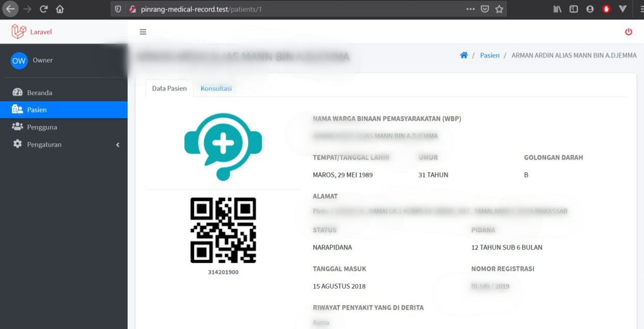Click the Pasien breadcrumb link

(490, 55)
